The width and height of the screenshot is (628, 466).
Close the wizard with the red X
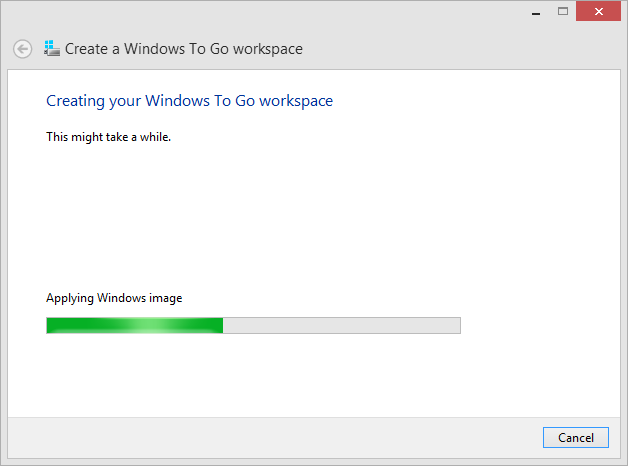(600, 11)
